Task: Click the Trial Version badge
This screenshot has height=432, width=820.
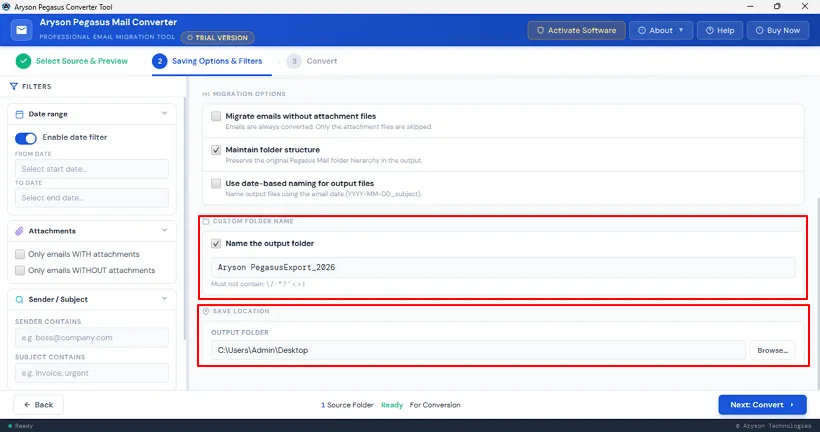Action: click(x=218, y=38)
